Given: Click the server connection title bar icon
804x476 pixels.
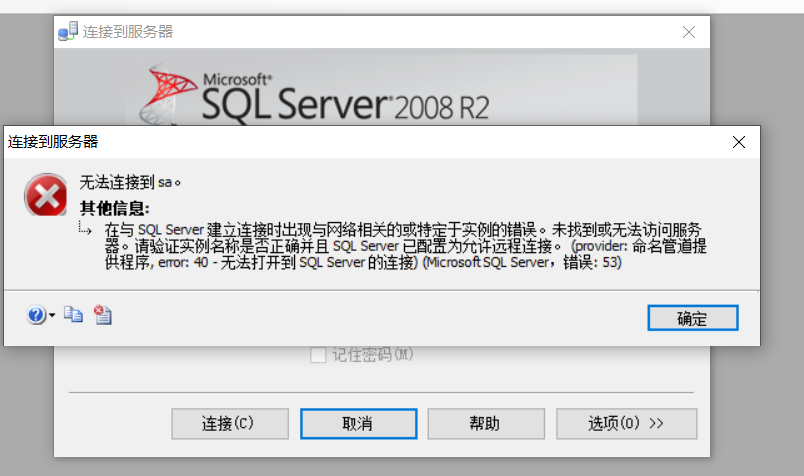Looking at the screenshot, I should (x=68, y=31).
